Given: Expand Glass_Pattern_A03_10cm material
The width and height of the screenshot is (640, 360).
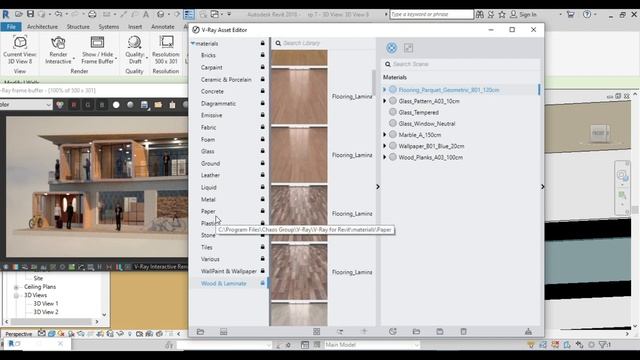Looking at the screenshot, I should [x=384, y=101].
